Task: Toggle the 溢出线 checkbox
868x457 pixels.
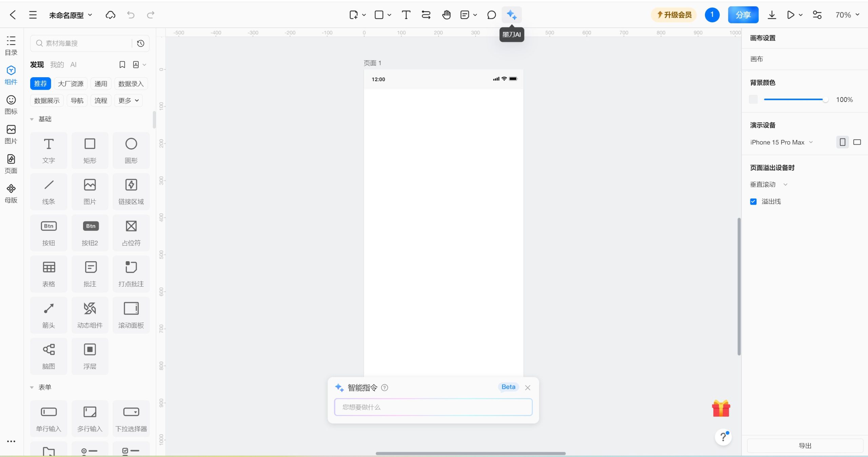Action: (x=753, y=202)
